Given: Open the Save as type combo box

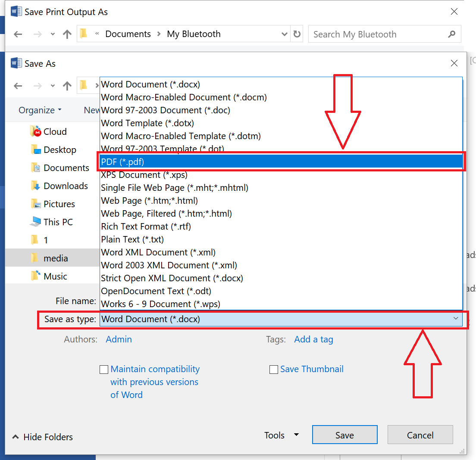Looking at the screenshot, I should (281, 319).
